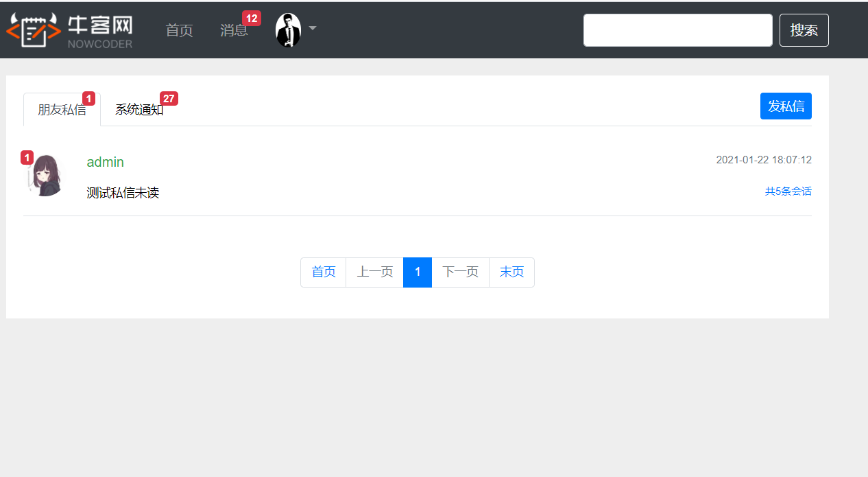Click the 发私信 button
The width and height of the screenshot is (868, 477).
786,106
